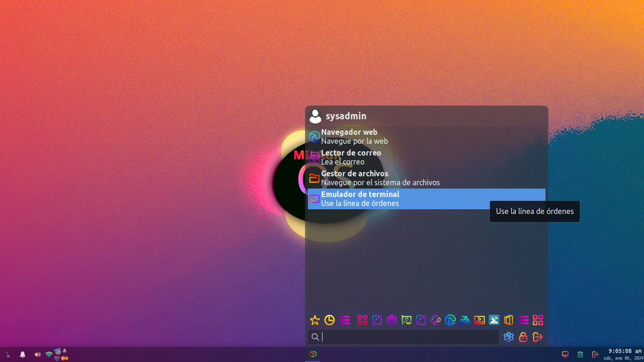This screenshot has height=362, width=644.
Task: Open the orange Office category icon
Action: 509,320
